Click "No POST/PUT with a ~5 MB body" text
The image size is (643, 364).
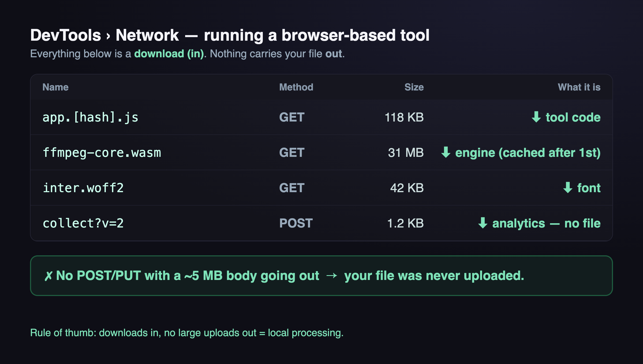[156, 276]
